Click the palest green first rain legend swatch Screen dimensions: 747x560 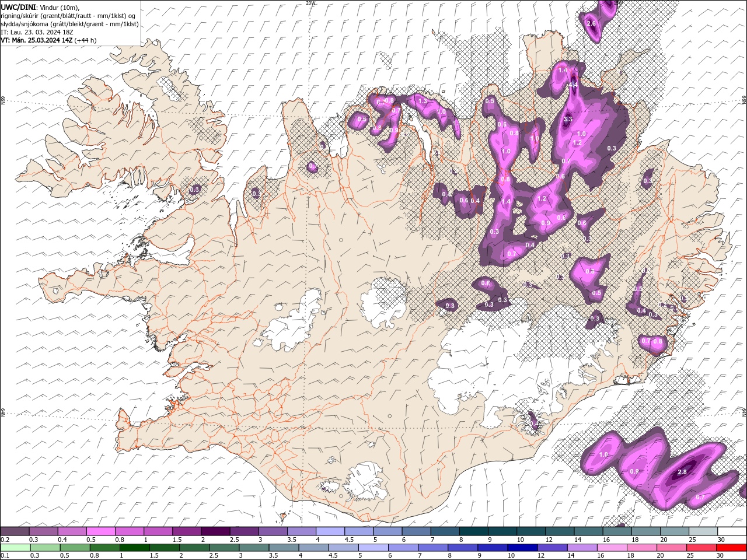click(x=15, y=548)
